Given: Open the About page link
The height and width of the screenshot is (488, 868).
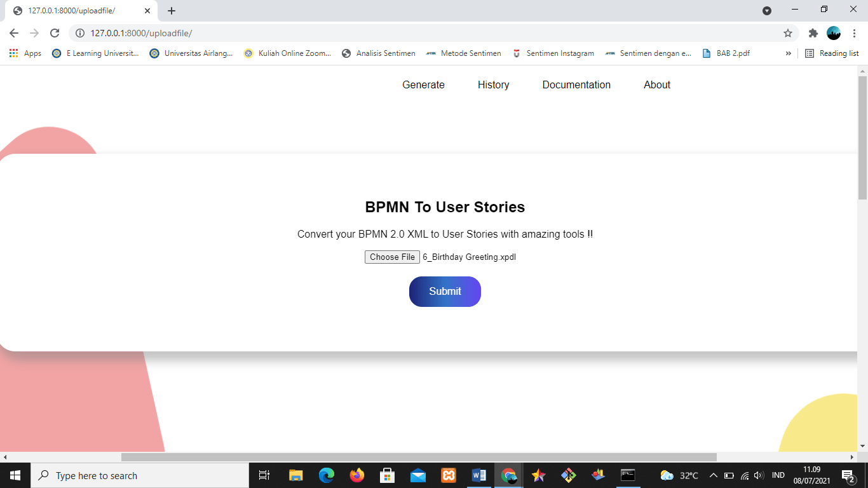Looking at the screenshot, I should click(657, 85).
